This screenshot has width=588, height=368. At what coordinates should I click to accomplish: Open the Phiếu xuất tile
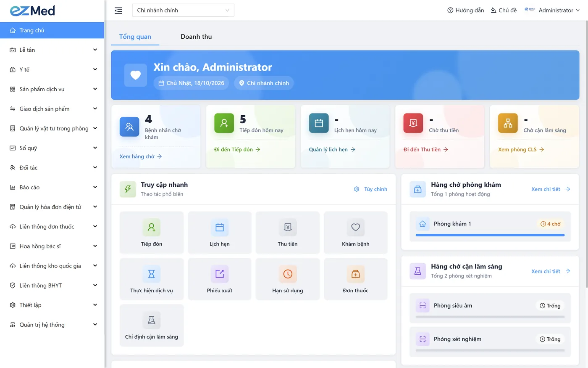(220, 279)
